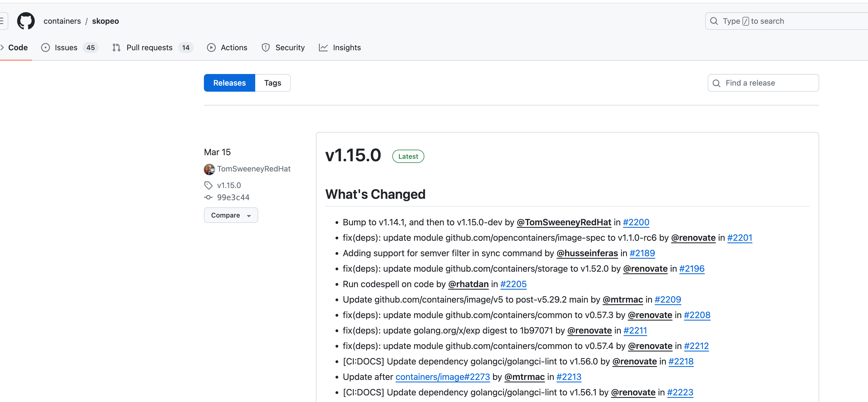The width and height of the screenshot is (868, 402).
Task: Open pull request #2208
Action: click(x=697, y=315)
